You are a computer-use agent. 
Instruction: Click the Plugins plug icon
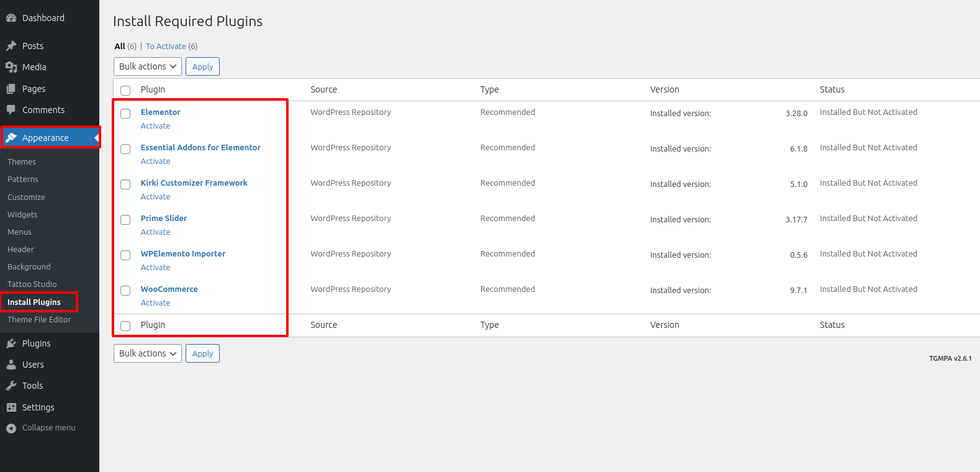pyautogui.click(x=11, y=343)
